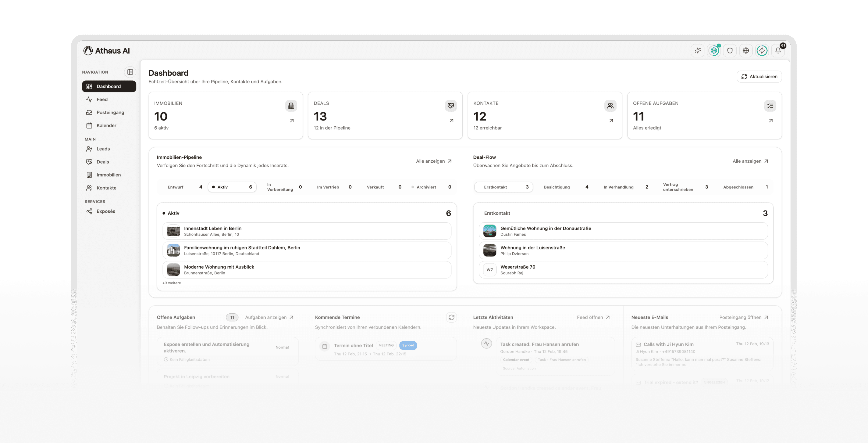Click the lightning bolt usage icon
Screen dimensions: 868x443
pos(762,50)
